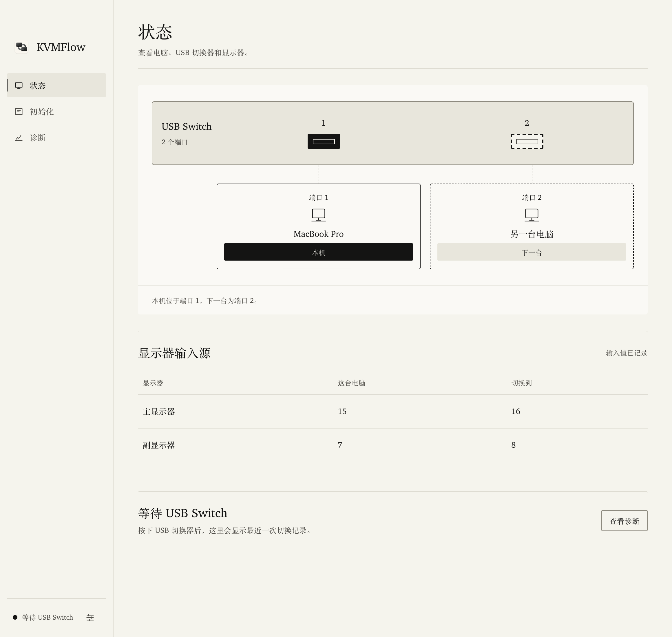Open the 诊断 sidebar item

coord(56,138)
